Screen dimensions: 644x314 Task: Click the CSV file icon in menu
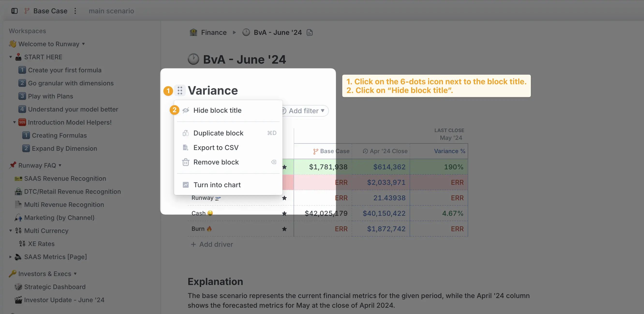pyautogui.click(x=185, y=148)
